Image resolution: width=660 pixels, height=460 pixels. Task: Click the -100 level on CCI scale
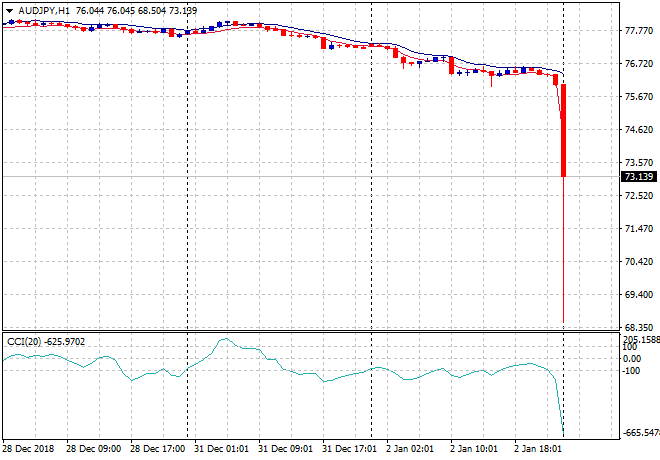pyautogui.click(x=632, y=371)
